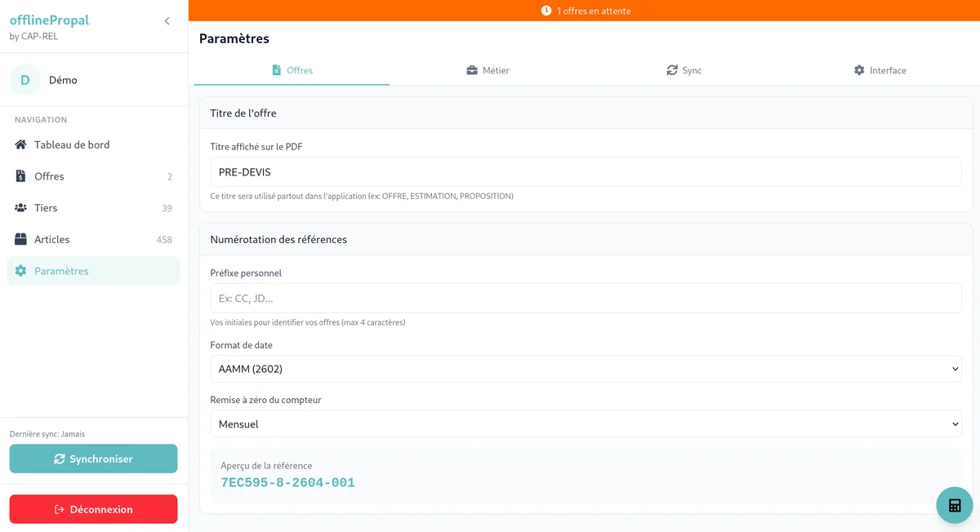Click the Démo user avatar circle
980x532 pixels.
[x=24, y=80]
